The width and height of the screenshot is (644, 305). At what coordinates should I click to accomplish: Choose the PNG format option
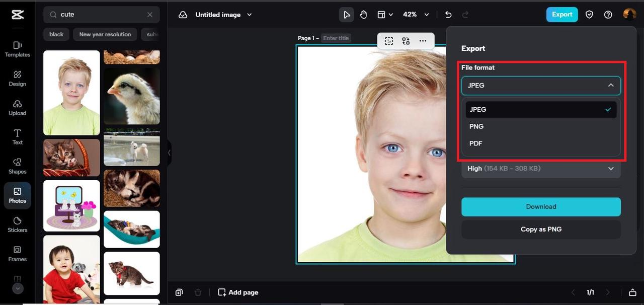[541, 126]
